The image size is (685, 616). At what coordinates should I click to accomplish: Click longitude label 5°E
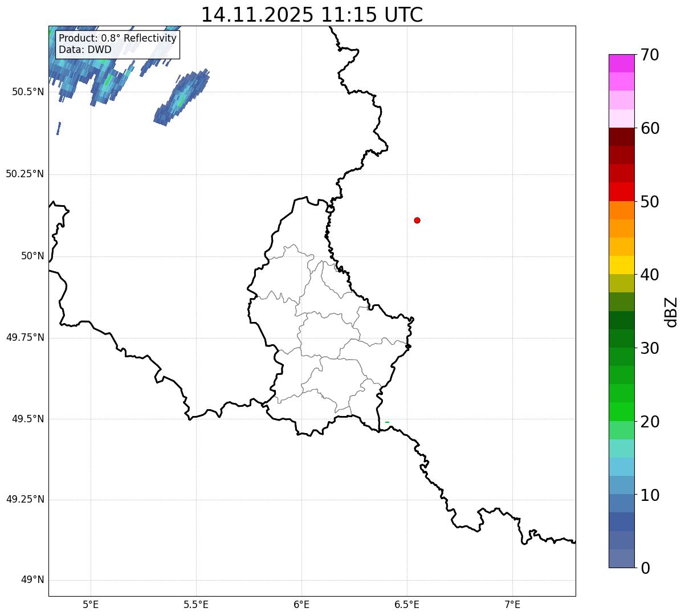coord(91,605)
